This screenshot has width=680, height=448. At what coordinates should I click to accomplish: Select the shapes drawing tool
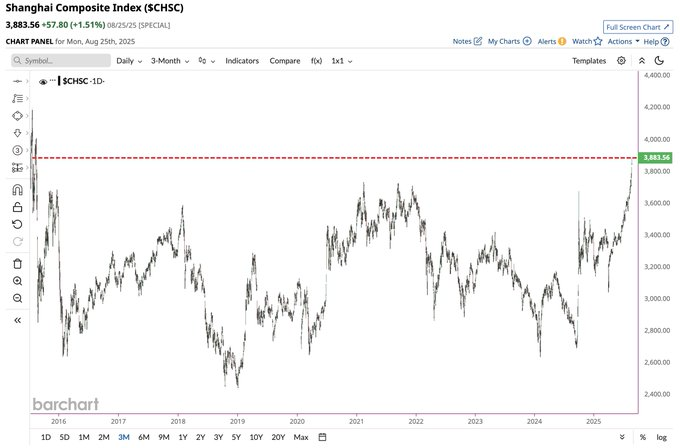17,116
